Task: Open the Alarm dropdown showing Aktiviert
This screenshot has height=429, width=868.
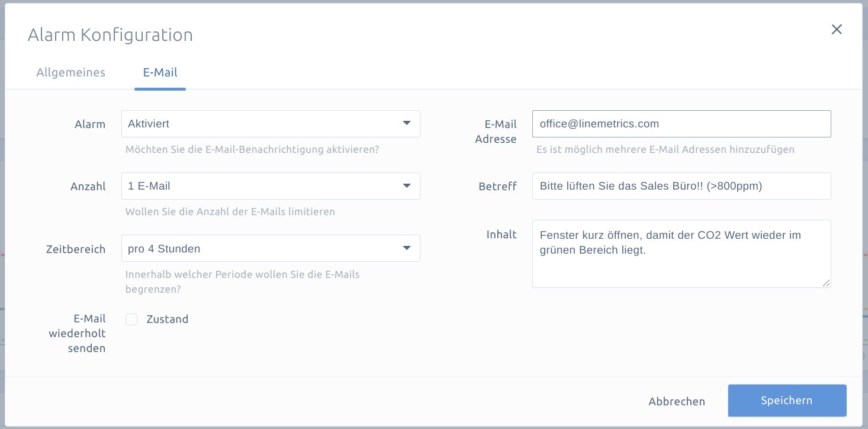Action: pyautogui.click(x=271, y=124)
